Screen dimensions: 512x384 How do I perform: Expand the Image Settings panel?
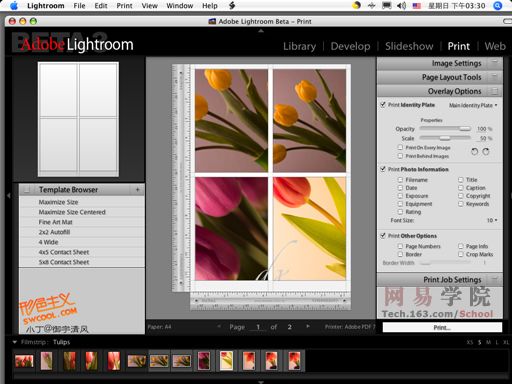(440, 63)
